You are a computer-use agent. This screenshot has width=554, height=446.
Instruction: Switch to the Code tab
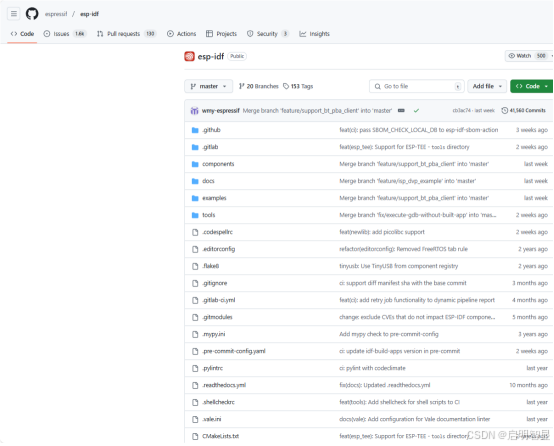click(x=22, y=34)
